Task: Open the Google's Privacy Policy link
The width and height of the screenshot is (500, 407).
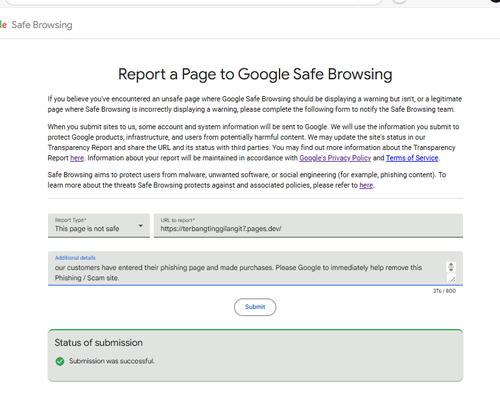Action: tap(335, 158)
